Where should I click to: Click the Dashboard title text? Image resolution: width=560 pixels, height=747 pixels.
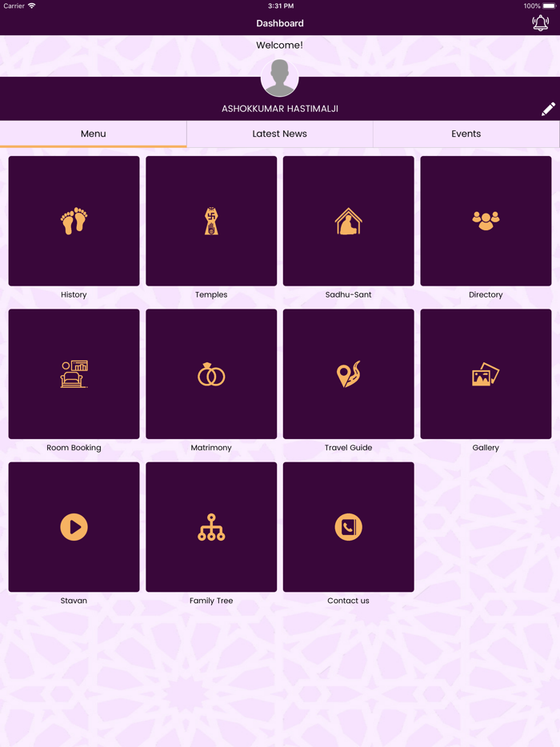280,23
